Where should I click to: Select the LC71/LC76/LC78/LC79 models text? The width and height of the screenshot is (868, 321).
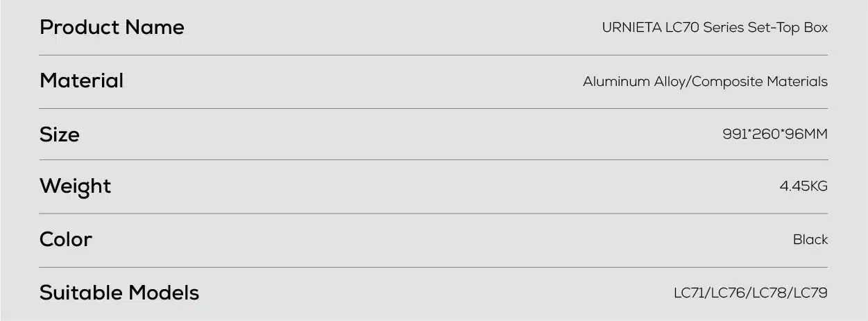[x=751, y=293]
